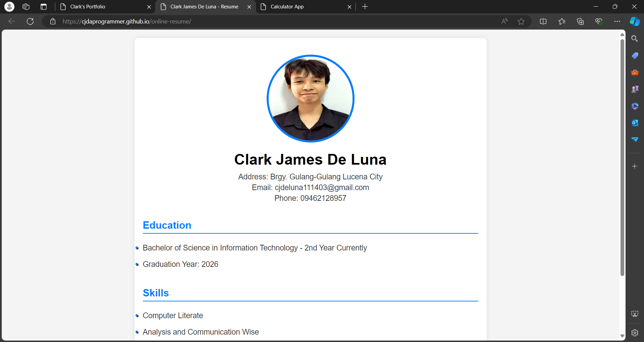Open the screenshot tool in the sidebar
The image size is (644, 342).
pos(635,314)
